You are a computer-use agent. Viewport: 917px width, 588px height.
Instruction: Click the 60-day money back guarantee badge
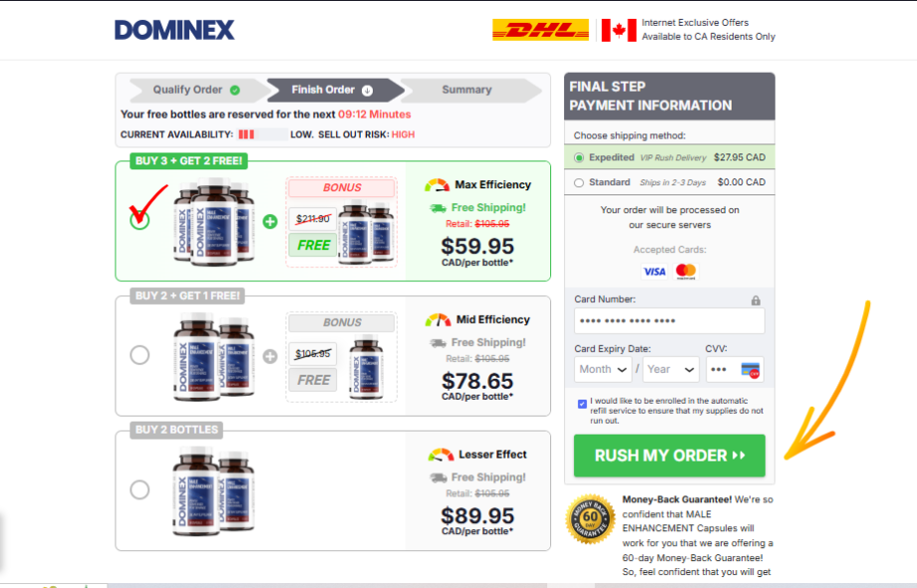click(590, 519)
